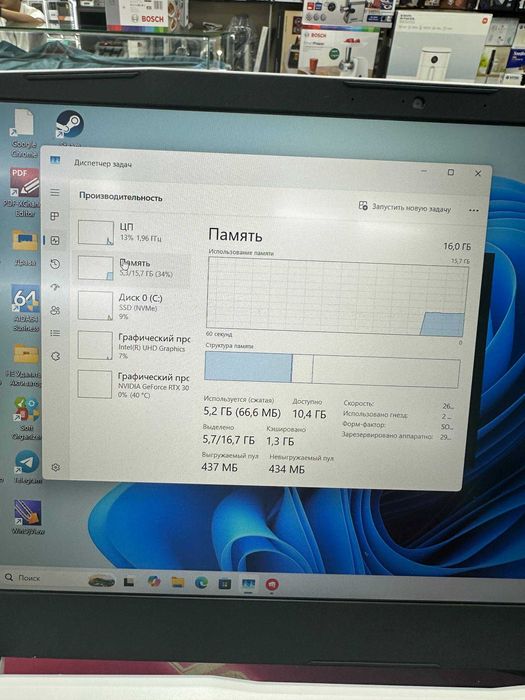Switch to the Processes page icon
This screenshot has height=700, width=525.
pos(55,216)
